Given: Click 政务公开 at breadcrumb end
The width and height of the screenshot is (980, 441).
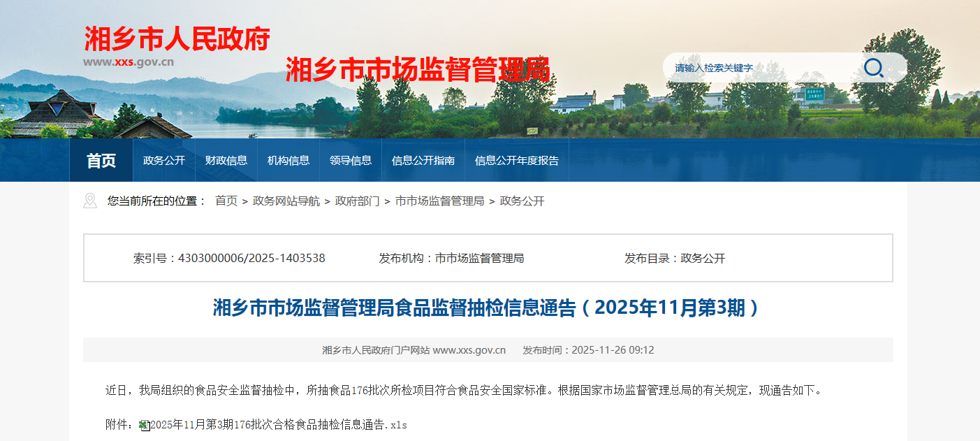Looking at the screenshot, I should [x=522, y=201].
